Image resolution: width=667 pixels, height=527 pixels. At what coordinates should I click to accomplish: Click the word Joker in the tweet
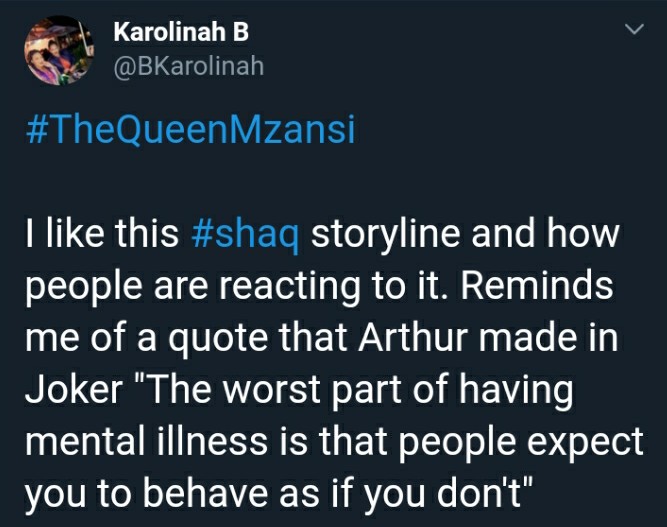(x=74, y=390)
